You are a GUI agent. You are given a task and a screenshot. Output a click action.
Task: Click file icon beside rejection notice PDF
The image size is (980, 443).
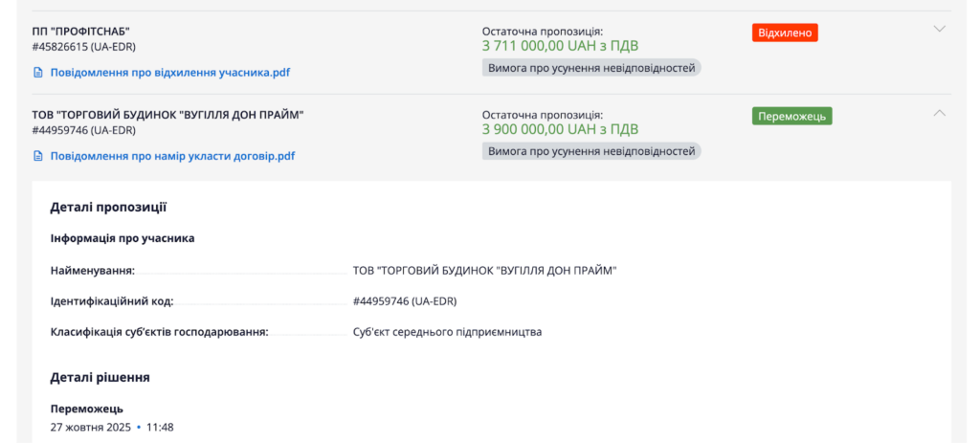(38, 73)
